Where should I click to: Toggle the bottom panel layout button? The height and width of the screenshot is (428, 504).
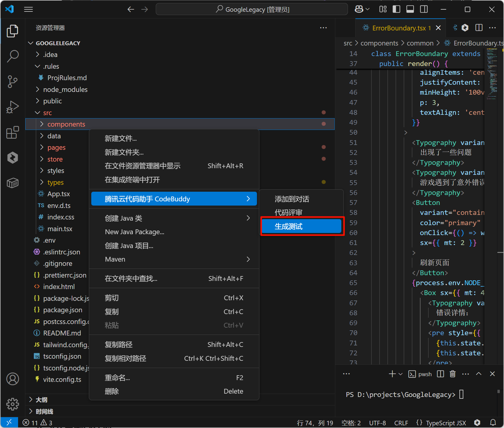[x=410, y=9]
